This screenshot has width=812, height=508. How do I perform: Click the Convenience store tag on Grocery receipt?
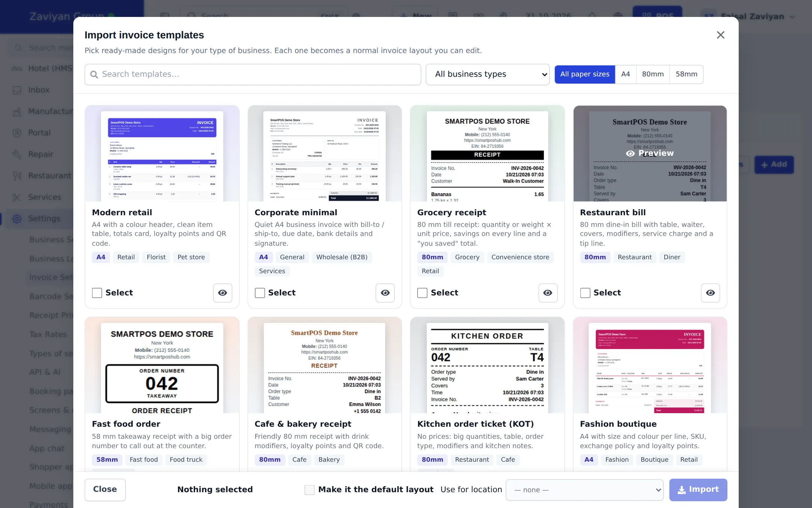coord(520,257)
